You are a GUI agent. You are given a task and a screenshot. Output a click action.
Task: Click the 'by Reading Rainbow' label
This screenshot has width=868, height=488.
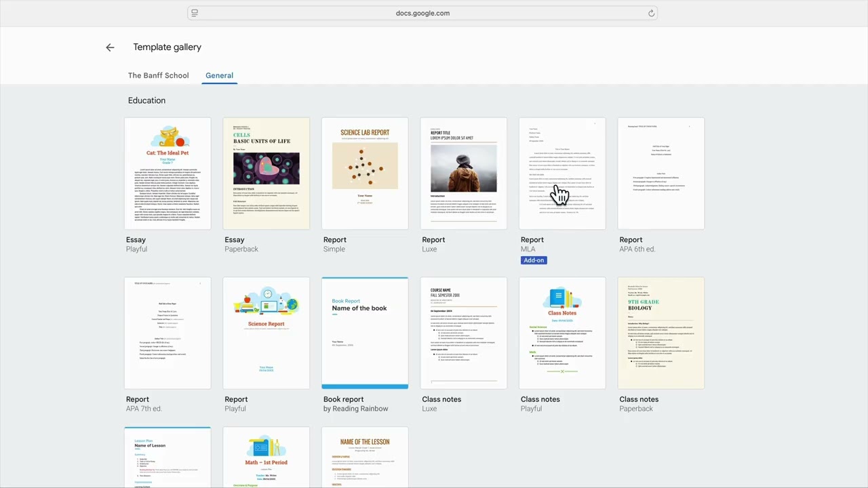tap(355, 409)
